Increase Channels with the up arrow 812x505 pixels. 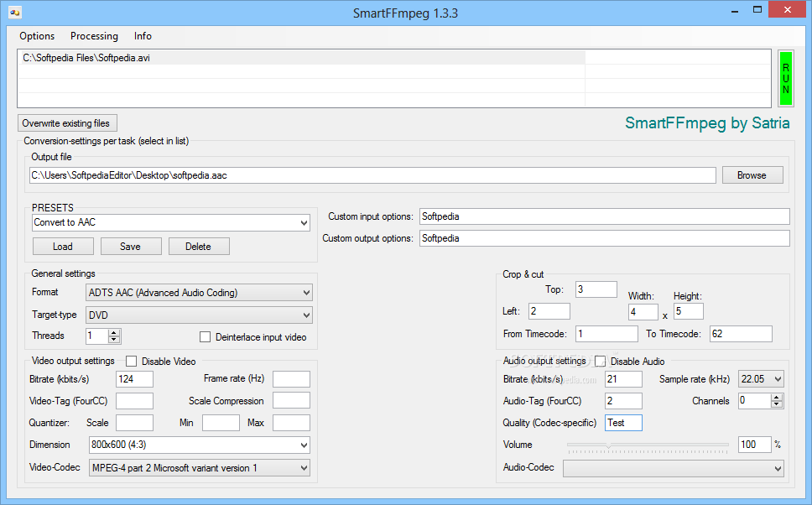[776, 398]
